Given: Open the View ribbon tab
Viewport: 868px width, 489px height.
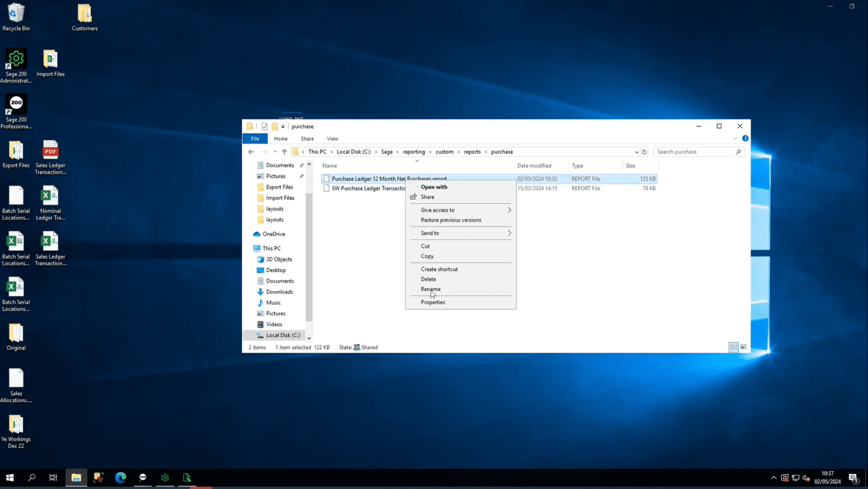Looking at the screenshot, I should click(332, 139).
